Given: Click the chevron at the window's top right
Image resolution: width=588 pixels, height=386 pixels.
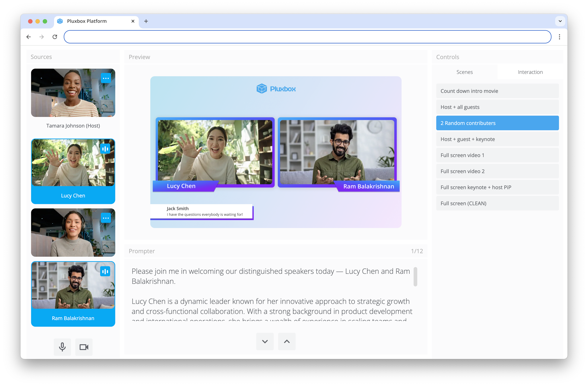Looking at the screenshot, I should coord(560,21).
